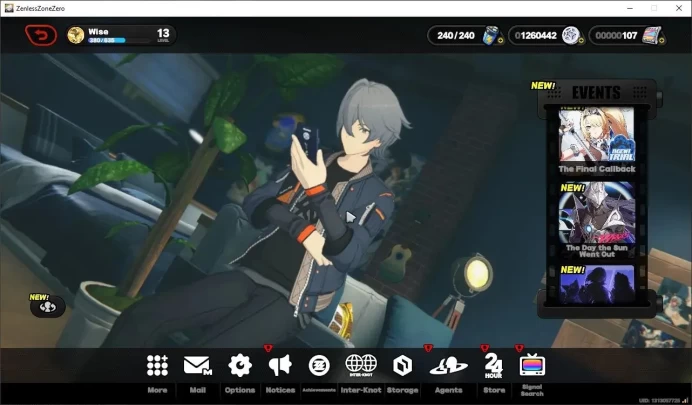Click the More label

pyautogui.click(x=157, y=390)
